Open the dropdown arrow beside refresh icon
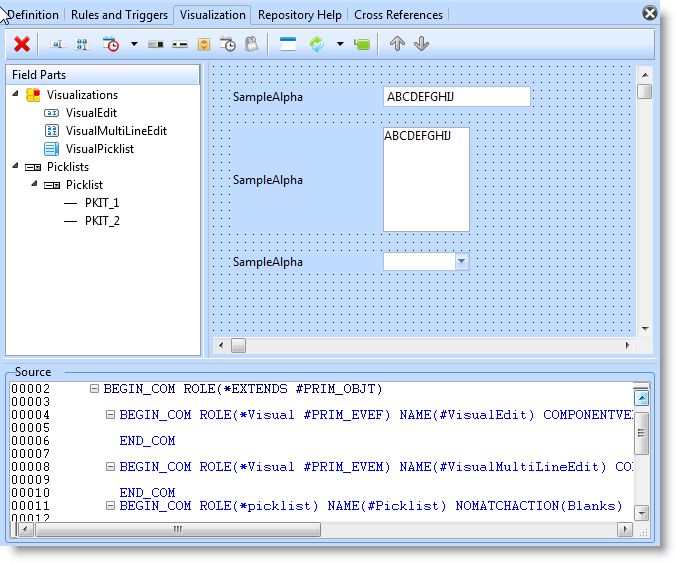Screen dimensions: 676x562 pyautogui.click(x=340, y=44)
